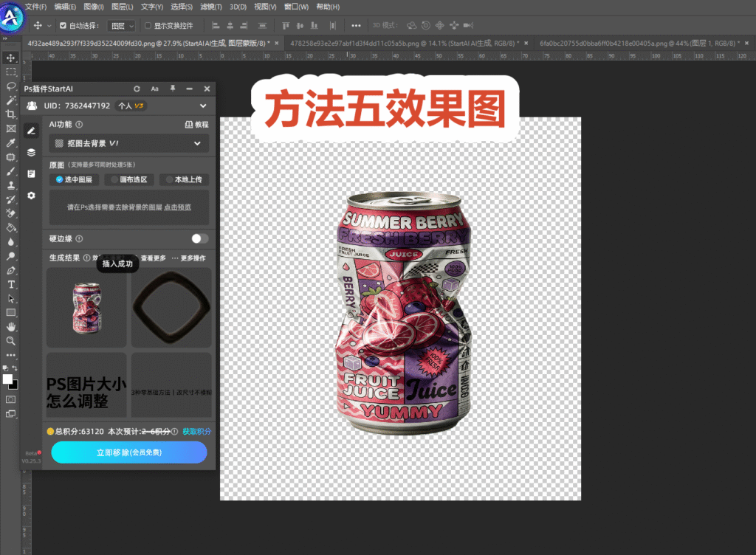Enable the 显示变换控件 checkbox
Viewport: 756px width, 555px height.
(148, 26)
